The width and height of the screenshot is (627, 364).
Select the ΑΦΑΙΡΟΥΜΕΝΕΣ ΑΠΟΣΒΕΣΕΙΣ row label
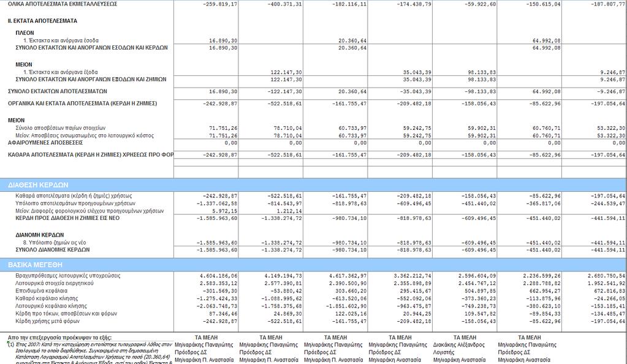[45, 142]
